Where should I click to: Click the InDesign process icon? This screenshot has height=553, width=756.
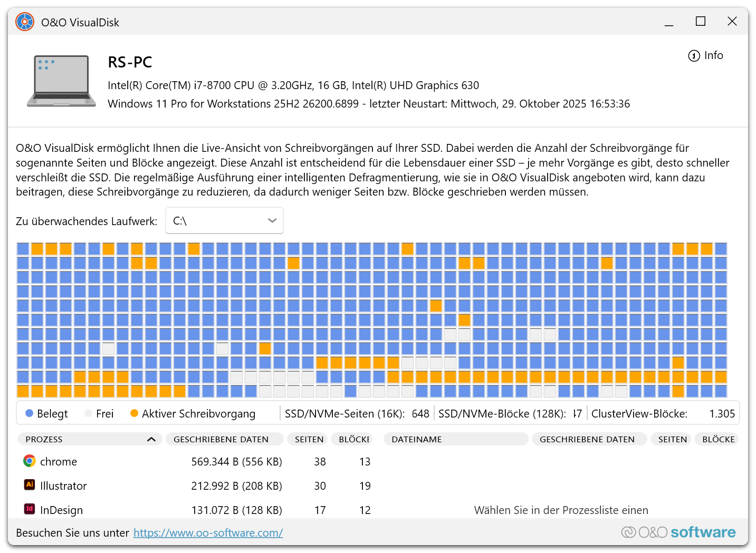click(x=30, y=509)
